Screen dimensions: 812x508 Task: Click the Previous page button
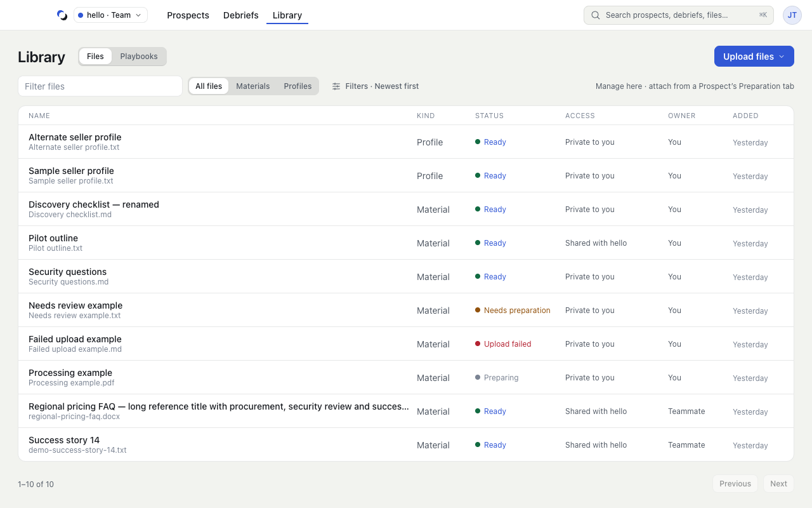coord(735,484)
